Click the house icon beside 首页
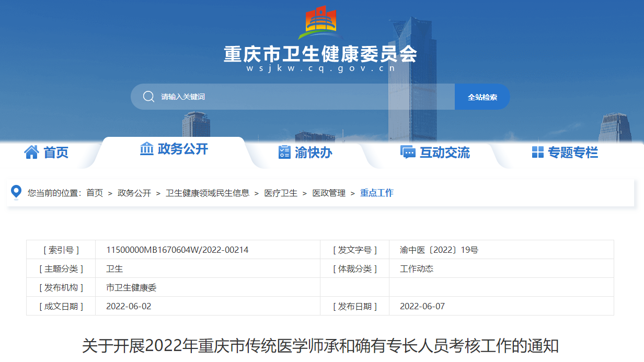The height and width of the screenshot is (362, 644). pyautogui.click(x=31, y=152)
